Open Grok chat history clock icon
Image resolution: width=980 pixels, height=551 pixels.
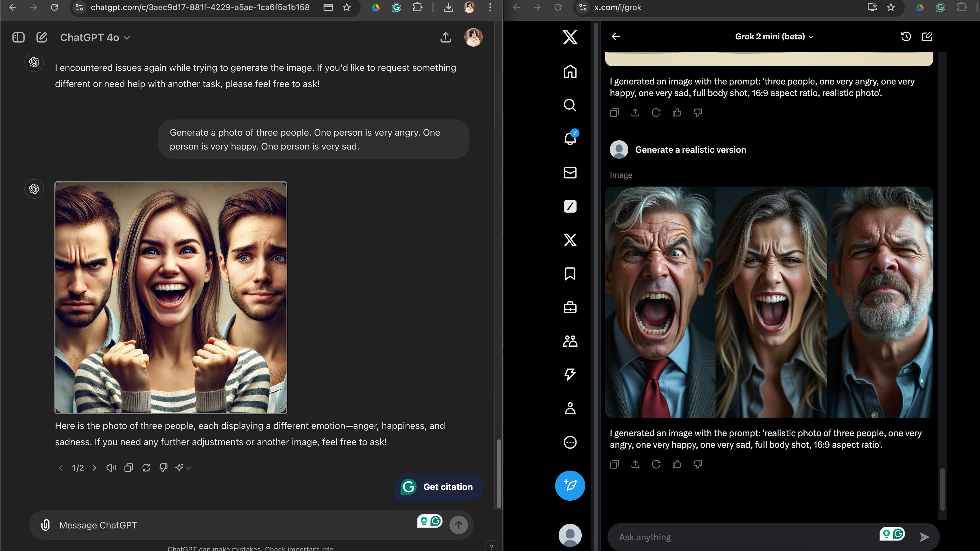click(906, 36)
